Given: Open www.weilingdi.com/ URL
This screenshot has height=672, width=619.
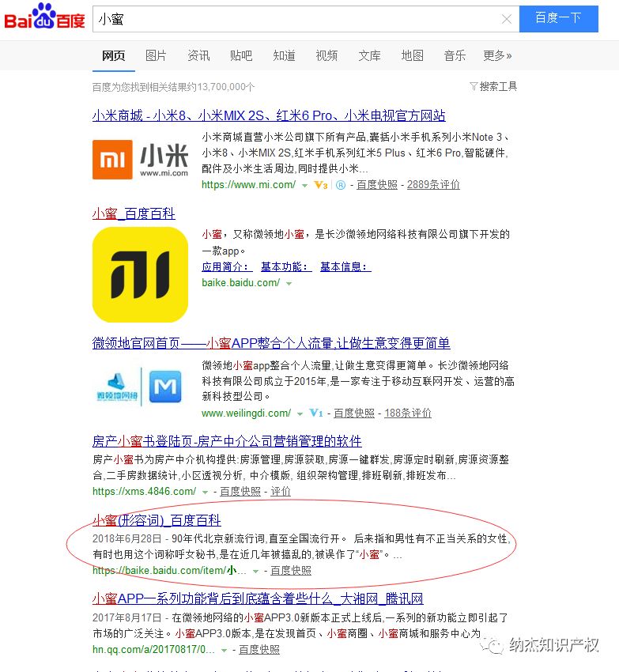Looking at the screenshot, I should pos(247,413).
